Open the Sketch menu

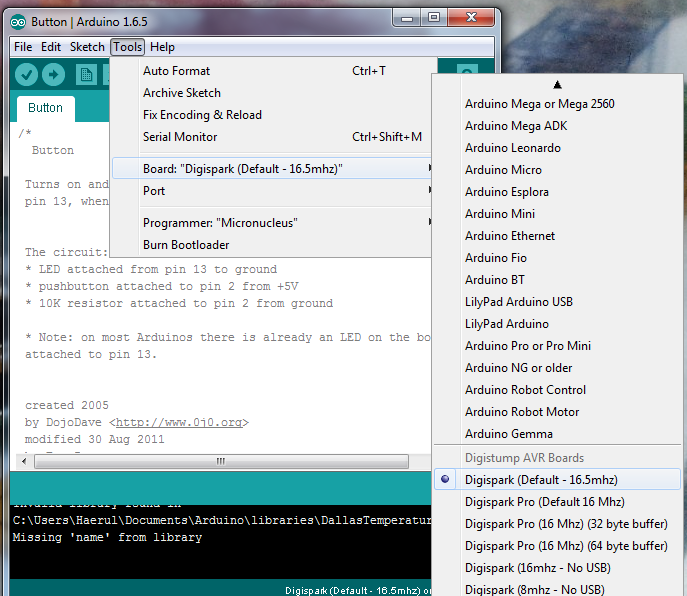click(87, 47)
